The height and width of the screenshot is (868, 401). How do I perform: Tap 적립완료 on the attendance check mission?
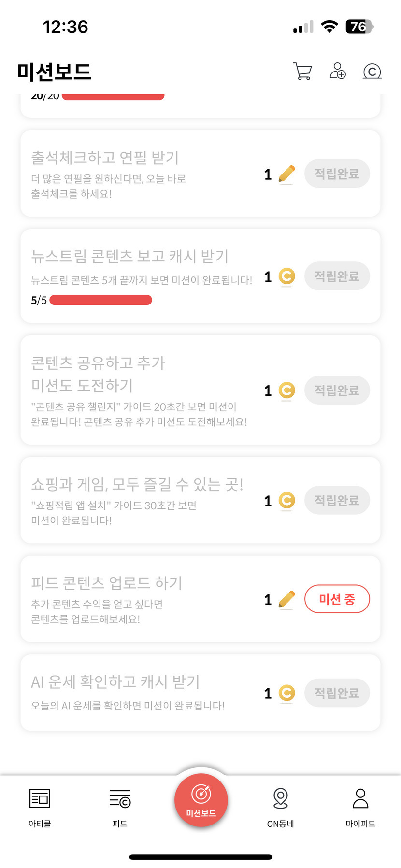point(337,174)
